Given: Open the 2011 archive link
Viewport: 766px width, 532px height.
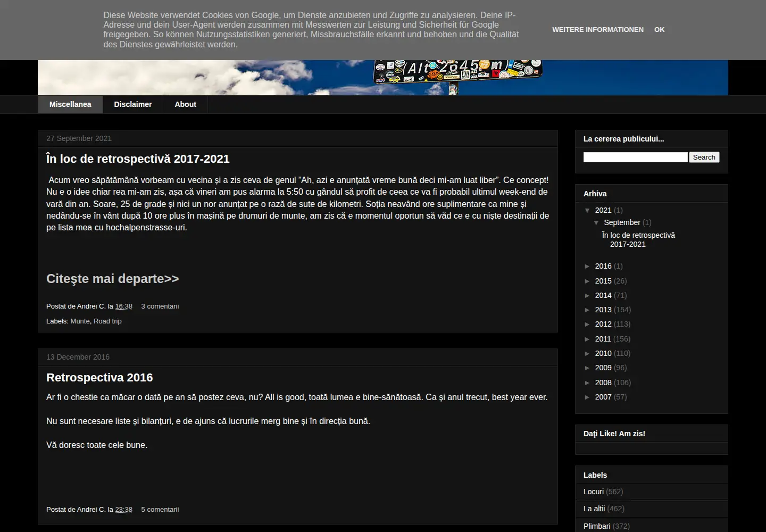Looking at the screenshot, I should [x=603, y=339].
